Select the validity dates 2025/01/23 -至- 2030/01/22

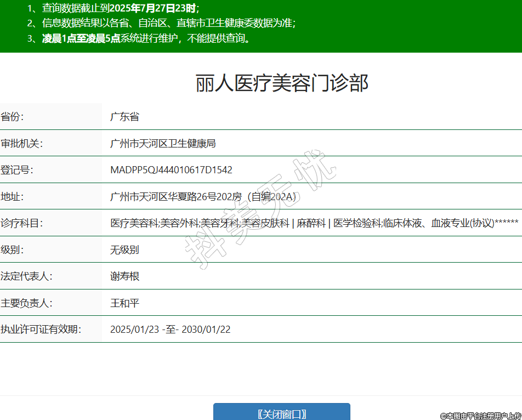170,330
